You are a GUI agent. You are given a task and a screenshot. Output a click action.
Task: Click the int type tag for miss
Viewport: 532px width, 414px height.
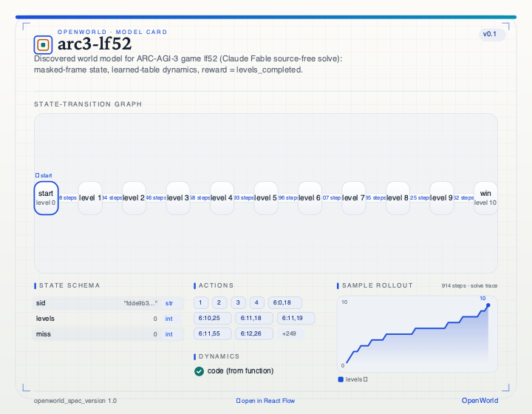(x=169, y=334)
